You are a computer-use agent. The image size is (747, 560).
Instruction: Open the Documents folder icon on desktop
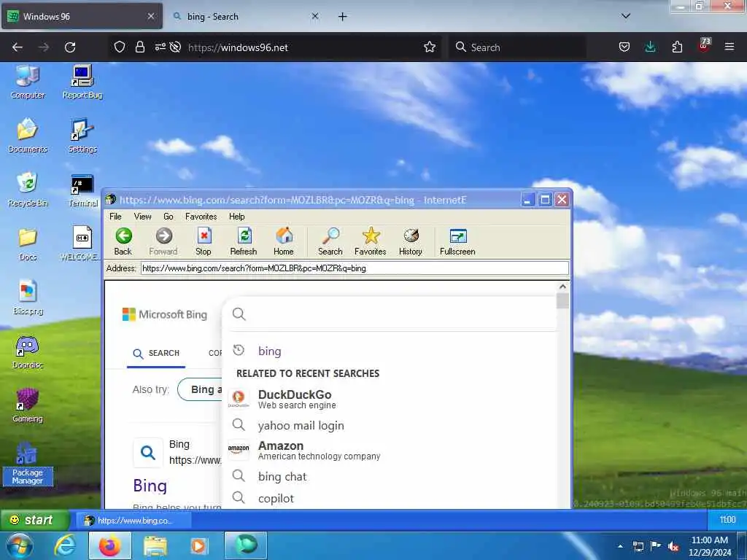pos(28,136)
